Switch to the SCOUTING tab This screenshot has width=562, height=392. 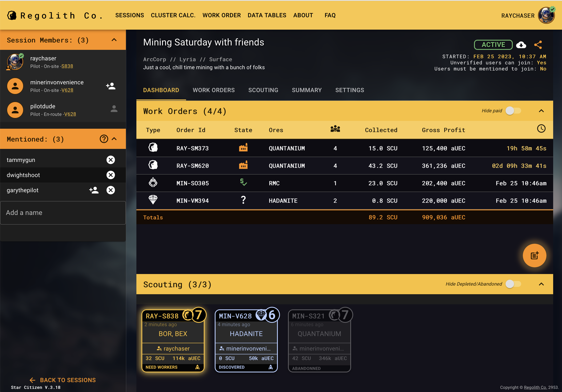point(263,90)
